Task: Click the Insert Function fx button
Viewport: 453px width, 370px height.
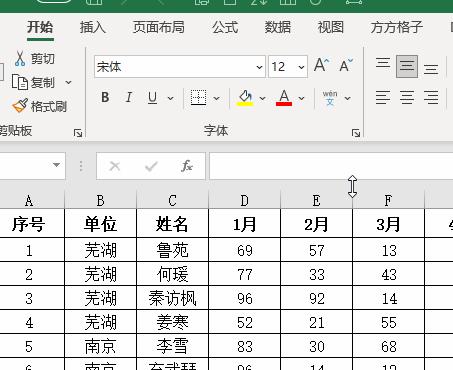Action: [187, 166]
